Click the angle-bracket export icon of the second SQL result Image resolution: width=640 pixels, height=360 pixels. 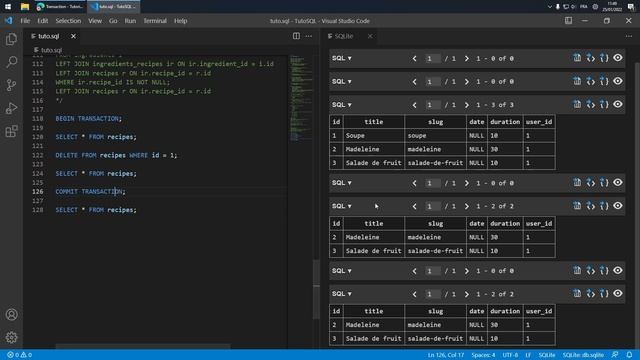click(591, 81)
